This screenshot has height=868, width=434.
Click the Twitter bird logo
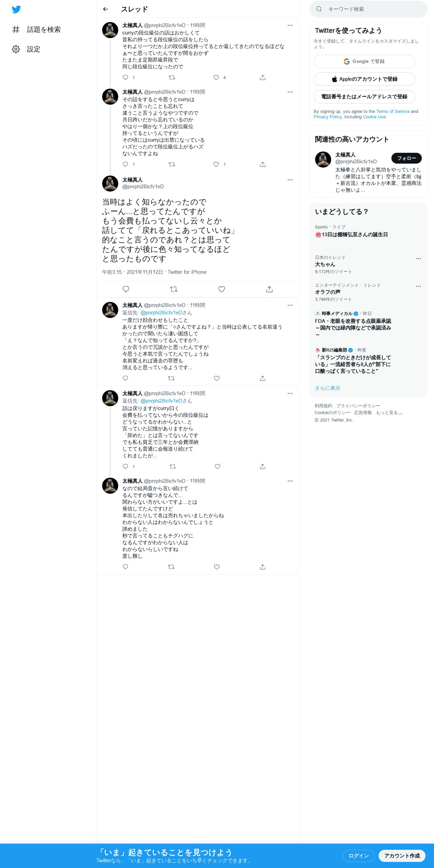coord(16,9)
